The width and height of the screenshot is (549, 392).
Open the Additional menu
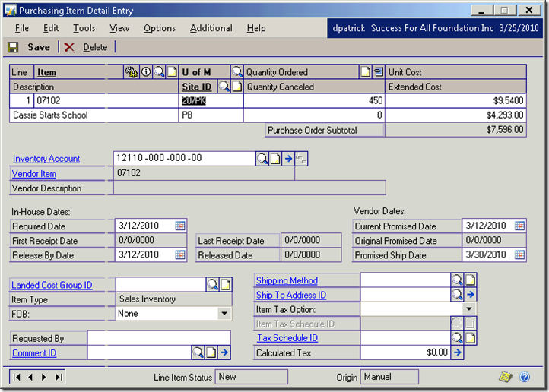(211, 28)
